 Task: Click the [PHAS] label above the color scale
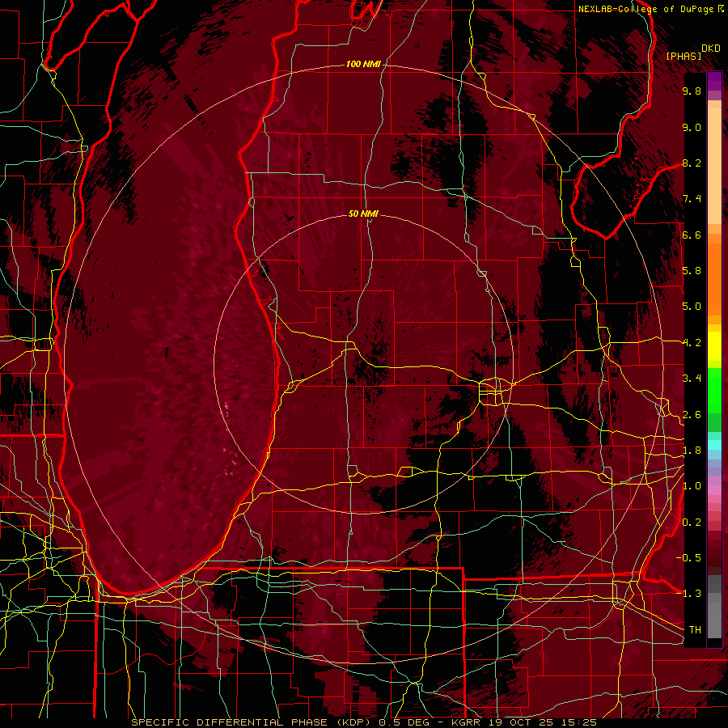684,56
